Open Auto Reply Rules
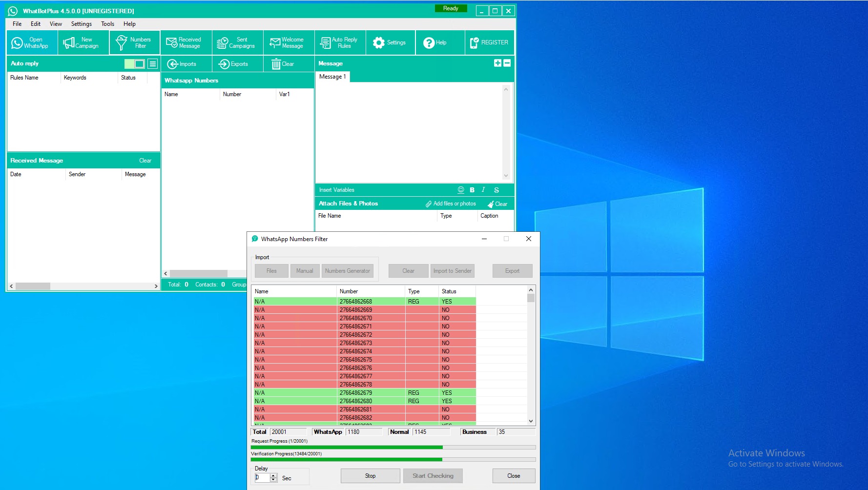 [340, 42]
